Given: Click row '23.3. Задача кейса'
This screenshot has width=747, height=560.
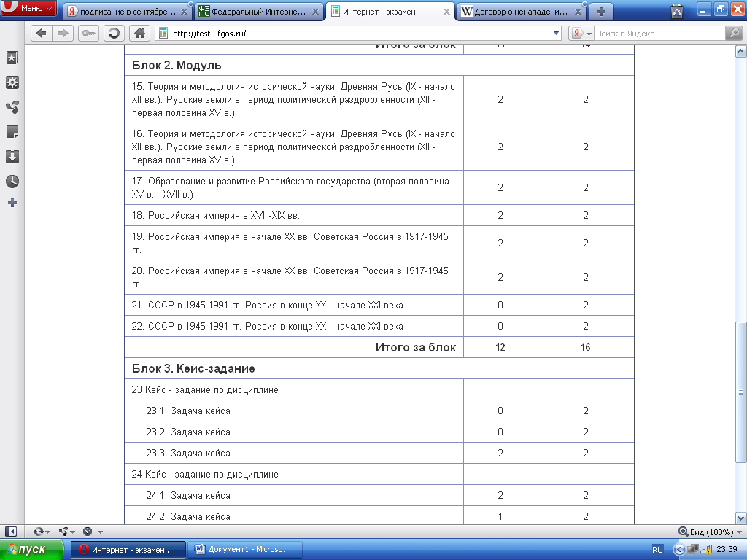Looking at the screenshot, I should [379, 453].
